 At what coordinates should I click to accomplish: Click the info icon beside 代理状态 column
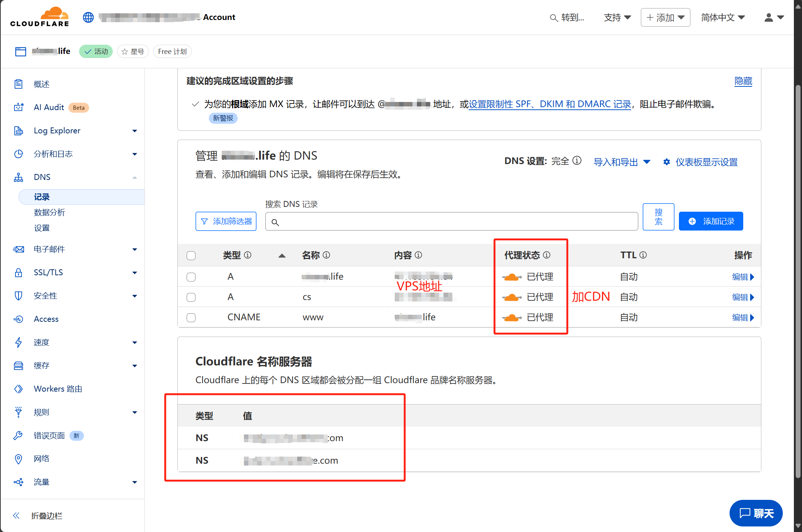tap(547, 255)
